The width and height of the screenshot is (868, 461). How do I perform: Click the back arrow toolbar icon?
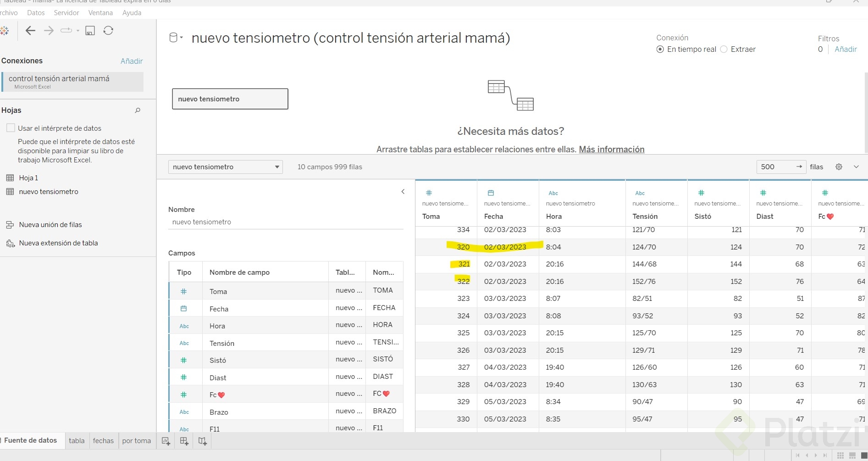coord(30,31)
